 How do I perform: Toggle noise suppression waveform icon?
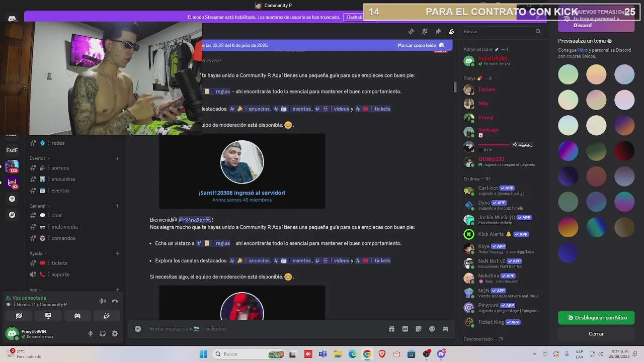(x=103, y=301)
